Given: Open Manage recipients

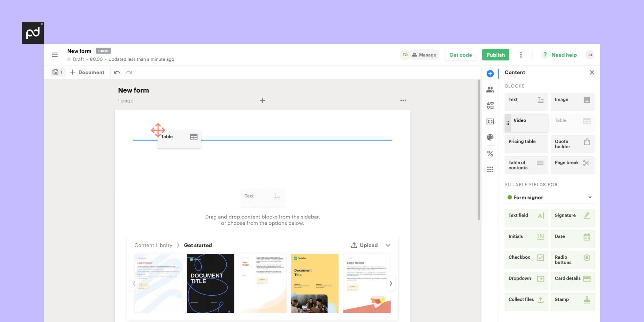Looking at the screenshot, I should (x=424, y=55).
